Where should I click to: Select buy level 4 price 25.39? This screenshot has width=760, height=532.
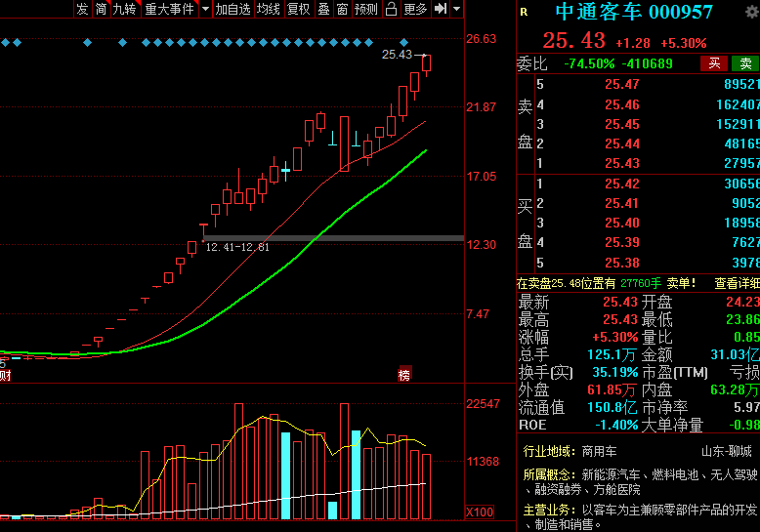[622, 242]
